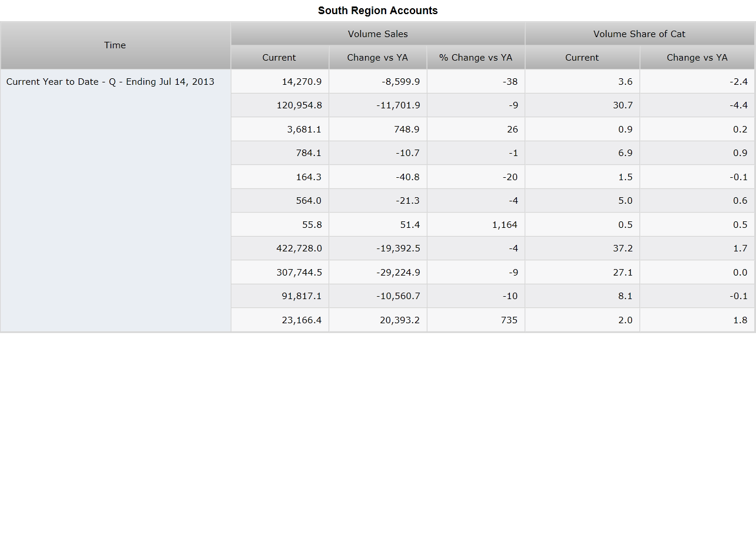Select the 735 percent change cell
756x557 pixels.
(476, 320)
